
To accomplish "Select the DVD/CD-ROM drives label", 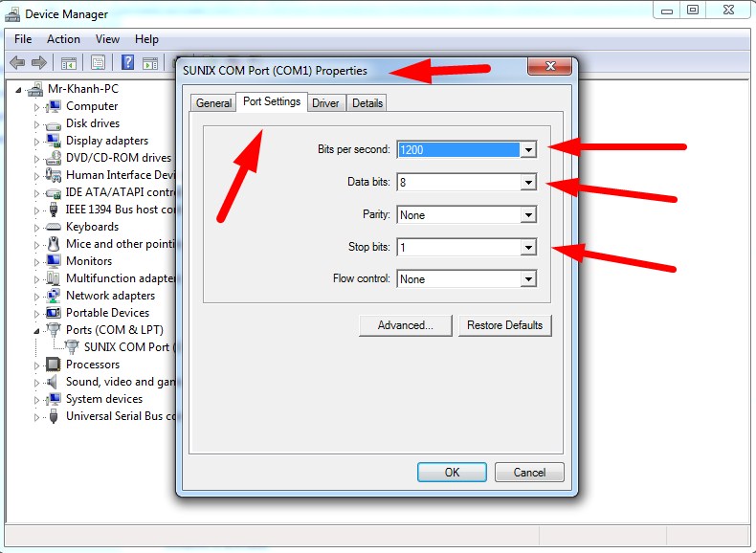I will click(119, 158).
